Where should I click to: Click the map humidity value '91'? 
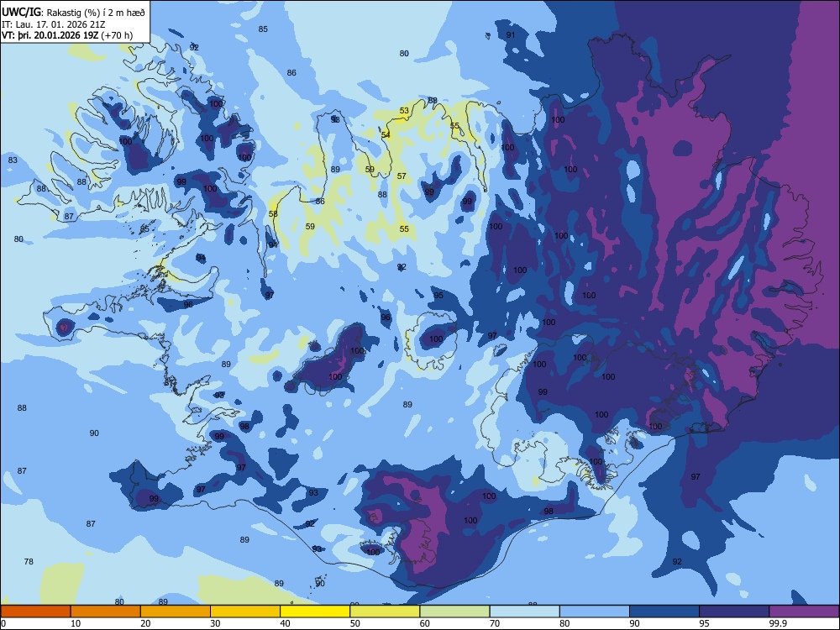coord(511,34)
